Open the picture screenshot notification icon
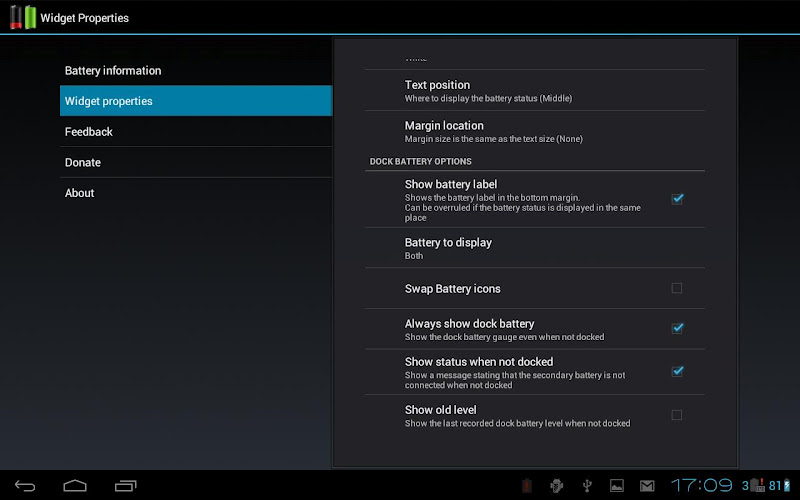 [617, 486]
